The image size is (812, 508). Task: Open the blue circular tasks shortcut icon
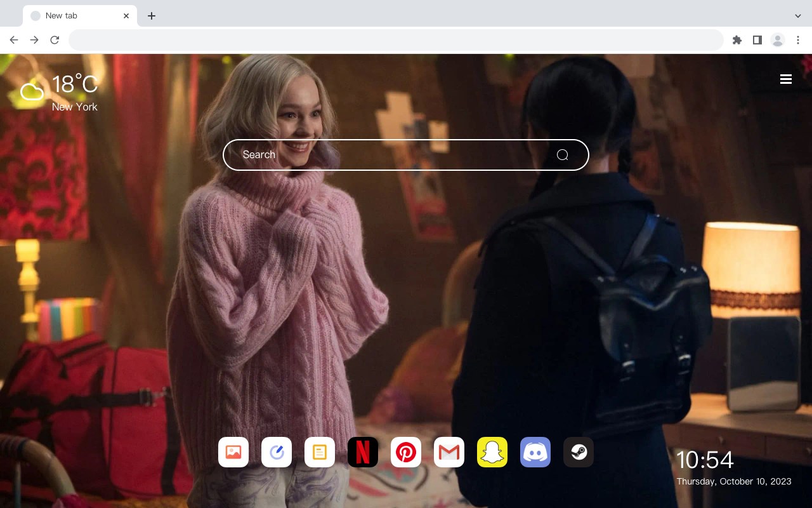pos(277,452)
